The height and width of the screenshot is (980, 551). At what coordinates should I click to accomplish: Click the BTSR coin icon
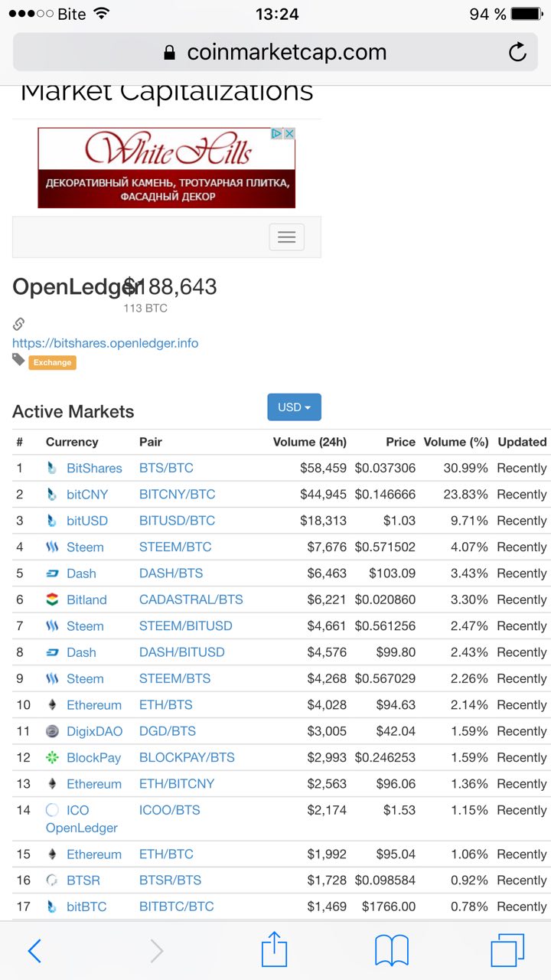(52, 880)
